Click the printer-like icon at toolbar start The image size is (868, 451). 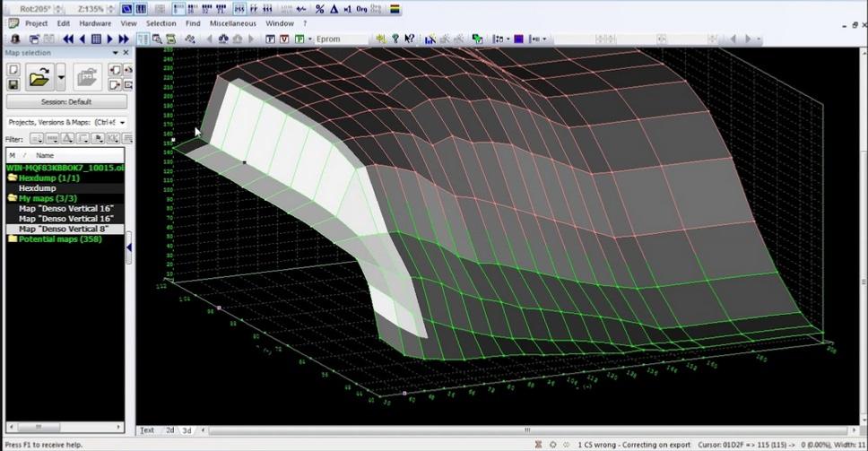15,39
